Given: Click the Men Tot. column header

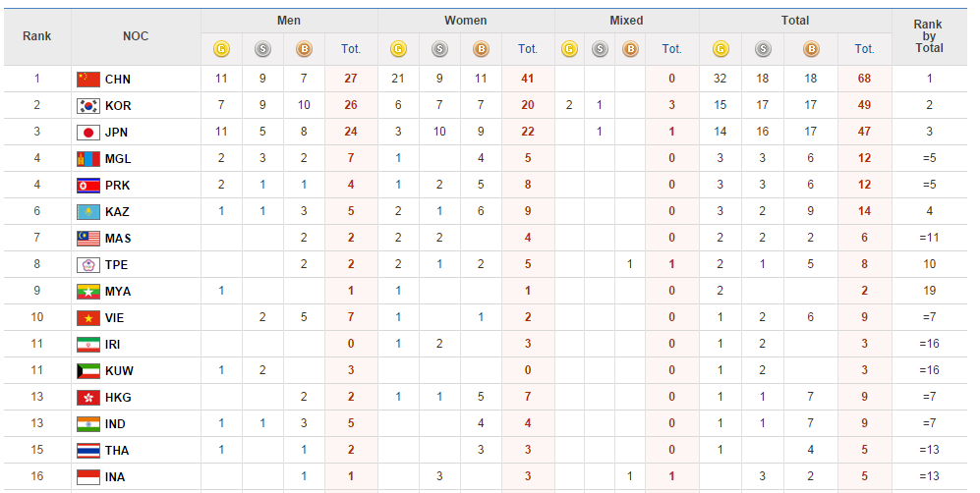Looking at the screenshot, I should click(350, 48).
